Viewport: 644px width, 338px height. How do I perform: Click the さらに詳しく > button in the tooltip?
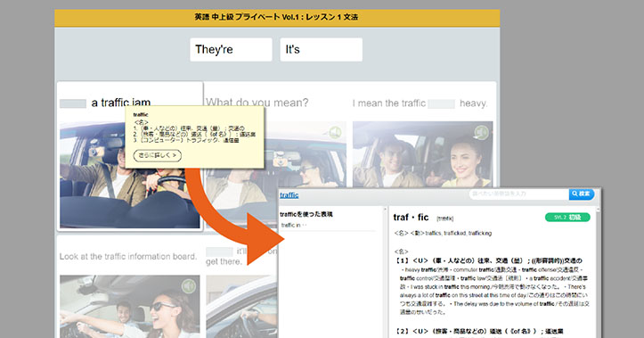tap(158, 155)
